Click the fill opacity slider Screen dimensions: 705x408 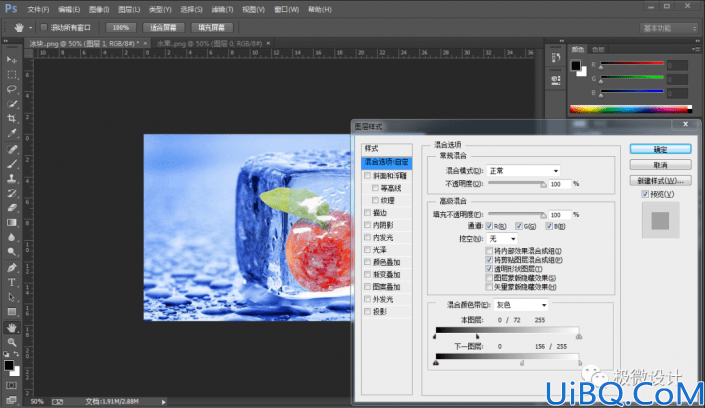(517, 215)
